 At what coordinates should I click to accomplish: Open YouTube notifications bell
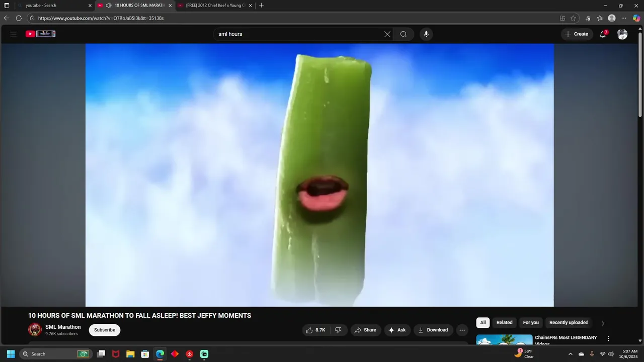(603, 34)
